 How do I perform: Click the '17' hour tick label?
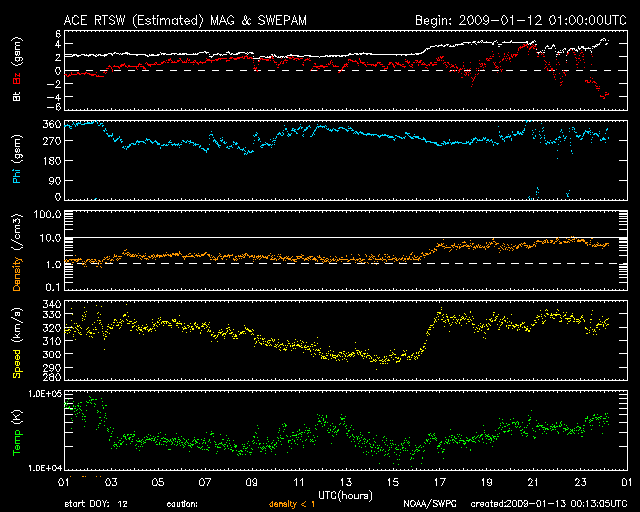[x=439, y=482]
